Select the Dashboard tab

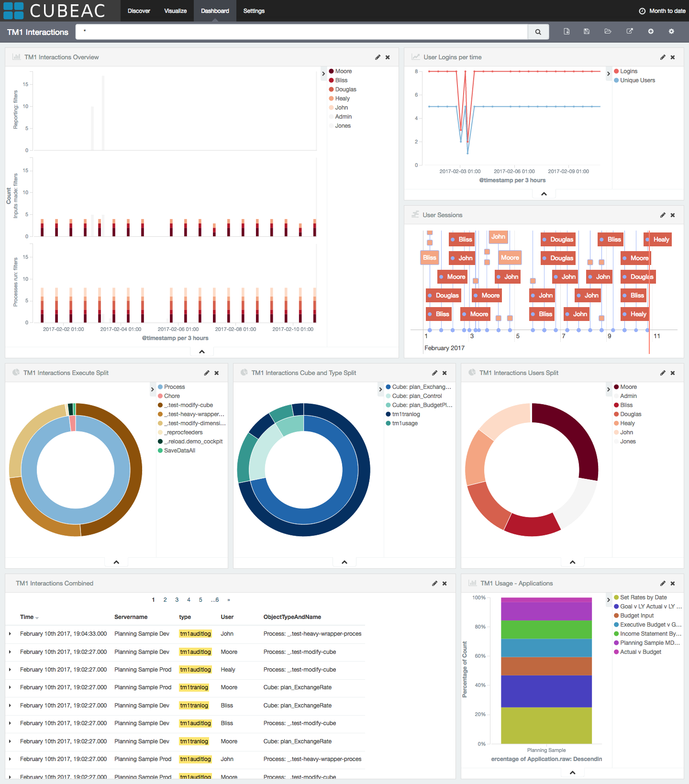point(215,11)
